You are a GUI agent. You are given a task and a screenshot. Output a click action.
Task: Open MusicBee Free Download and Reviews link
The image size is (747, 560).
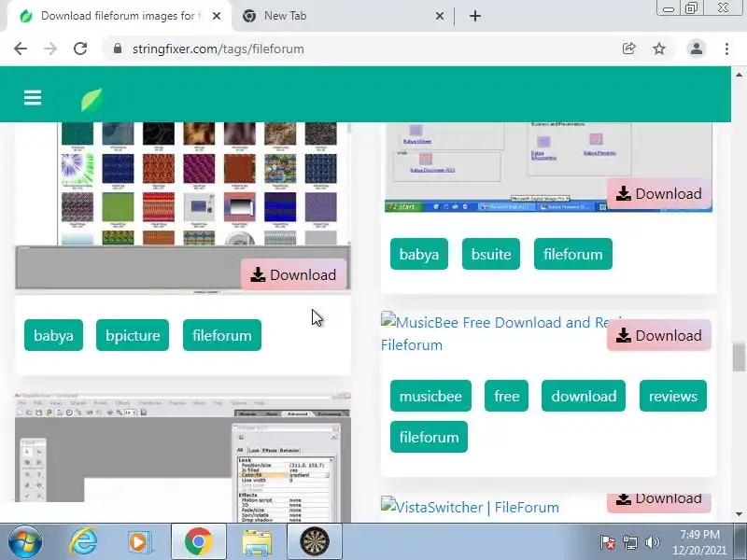(493, 333)
